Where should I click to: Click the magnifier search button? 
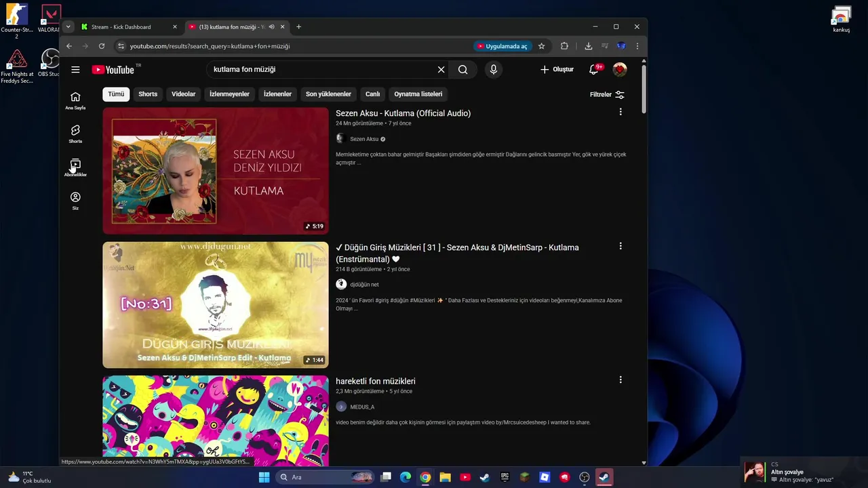(x=462, y=69)
